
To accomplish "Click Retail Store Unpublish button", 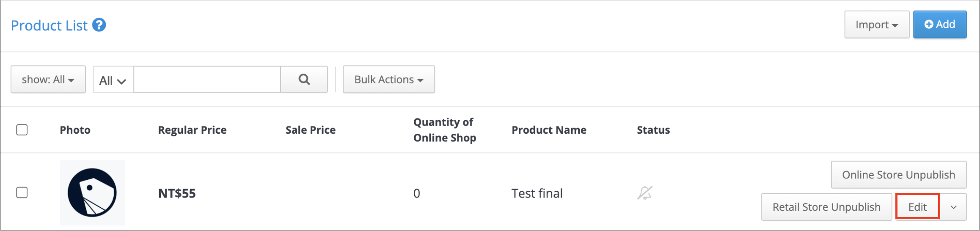I will coord(827,207).
